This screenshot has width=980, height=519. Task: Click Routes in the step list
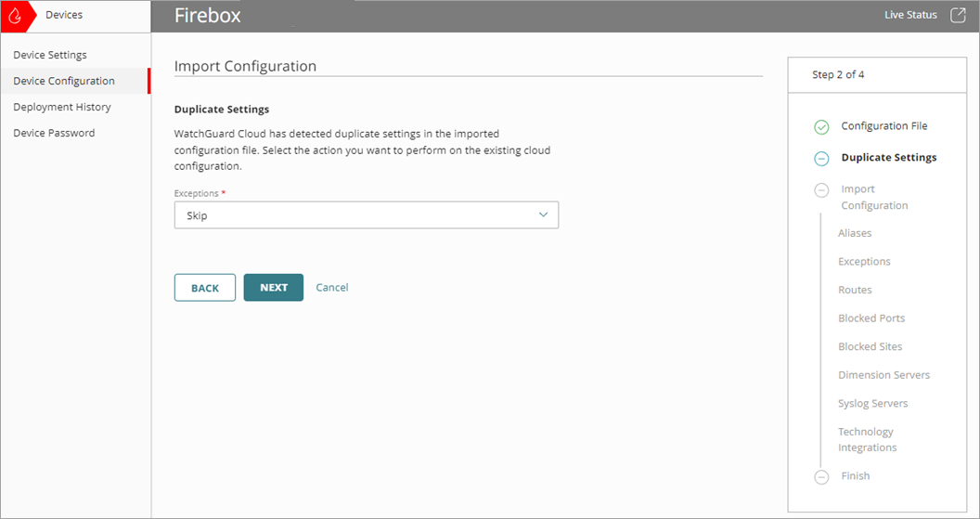tap(855, 291)
